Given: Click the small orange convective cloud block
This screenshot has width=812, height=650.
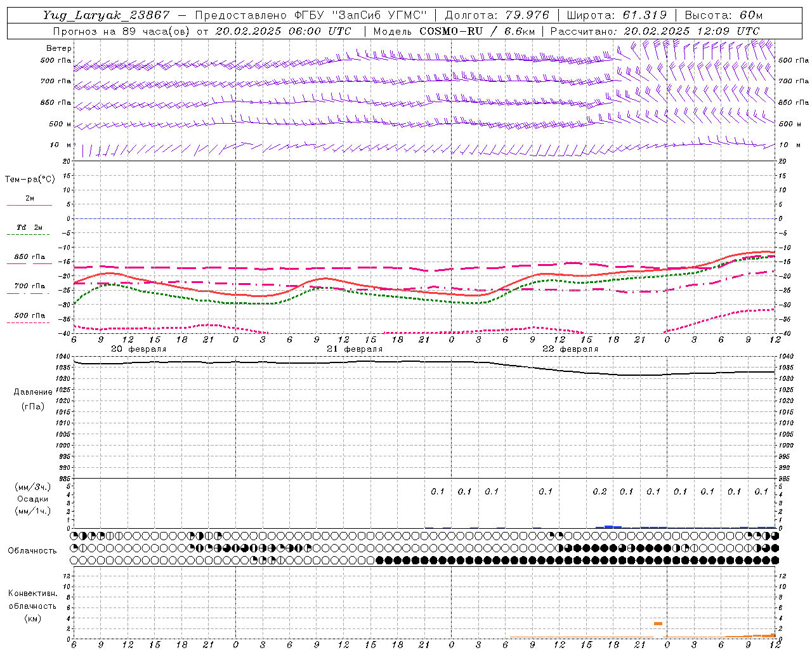Looking at the screenshot, I should pyautogui.click(x=658, y=623).
